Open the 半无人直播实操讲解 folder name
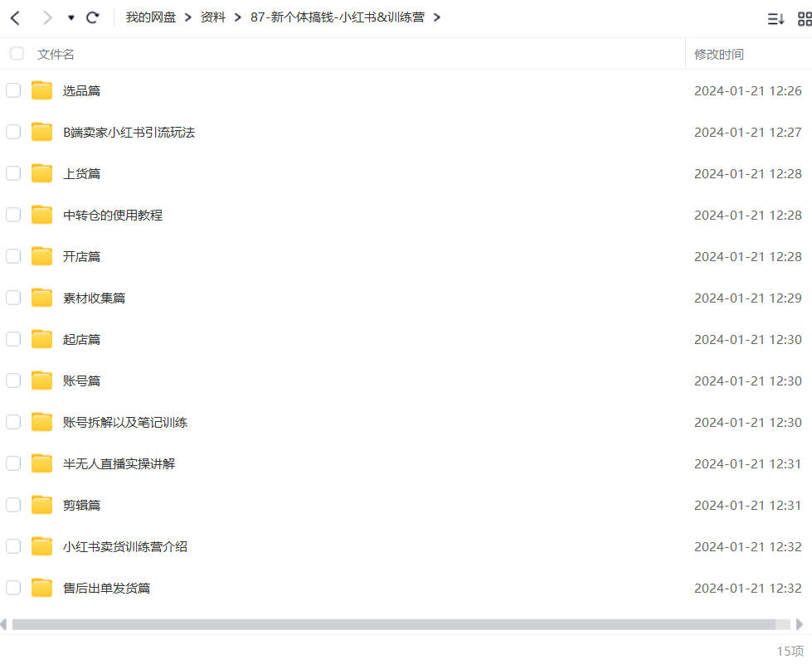812x664 pixels. point(119,463)
